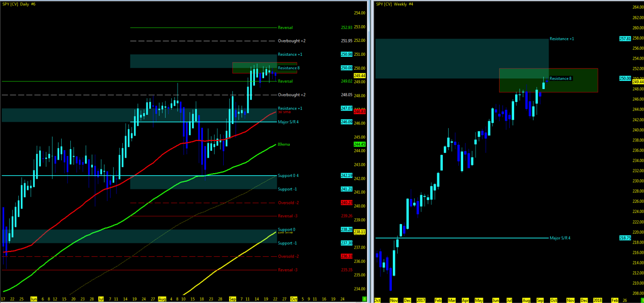Select the Reversal -3 label at 239.26
Viewport: 644px width, 303px height.
(288, 216)
